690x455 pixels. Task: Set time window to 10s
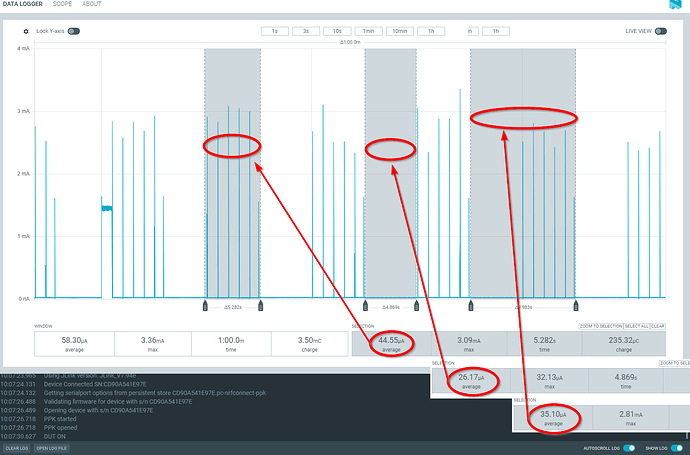click(337, 31)
